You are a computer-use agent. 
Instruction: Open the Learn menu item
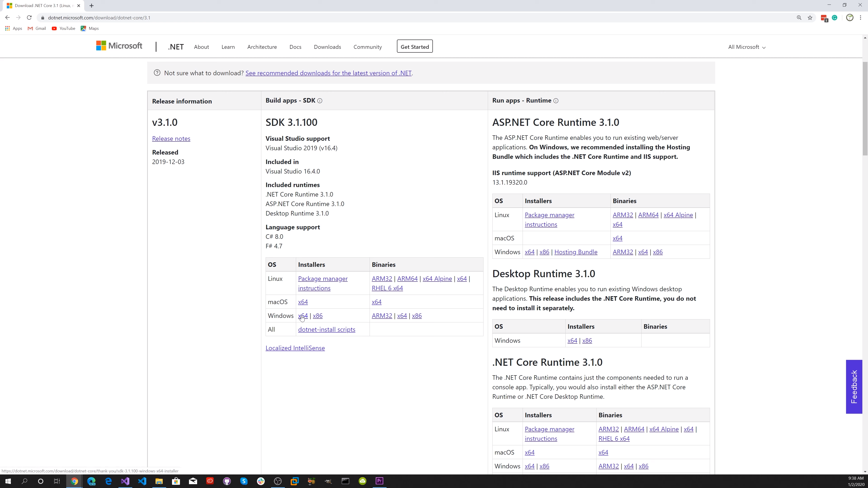click(228, 47)
